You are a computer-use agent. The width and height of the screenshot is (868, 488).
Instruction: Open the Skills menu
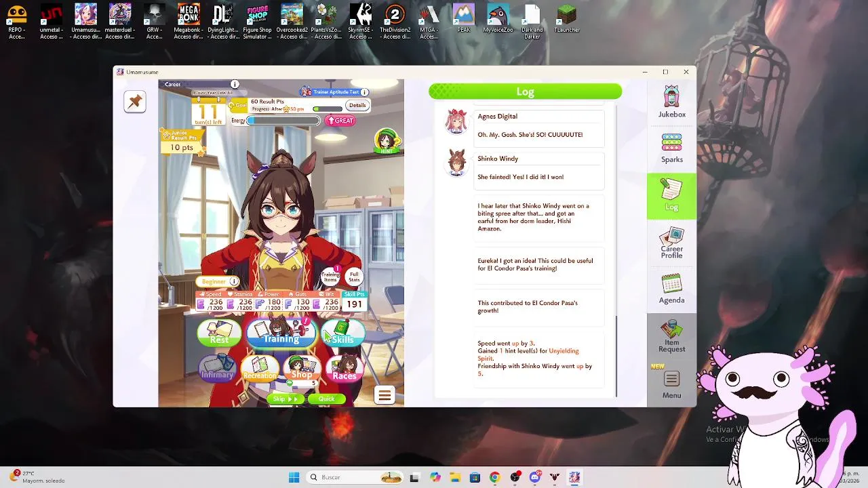click(342, 333)
